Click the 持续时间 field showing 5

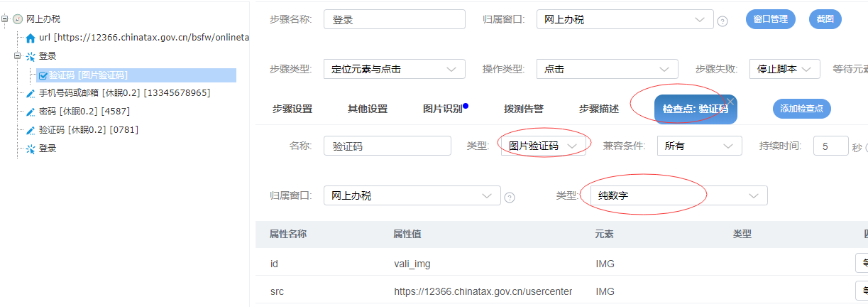(x=830, y=146)
